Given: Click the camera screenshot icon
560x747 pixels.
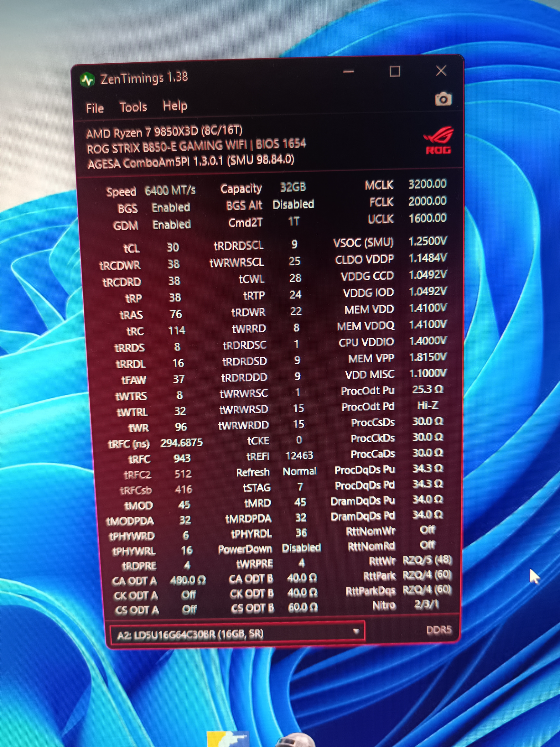Looking at the screenshot, I should pos(443,99).
